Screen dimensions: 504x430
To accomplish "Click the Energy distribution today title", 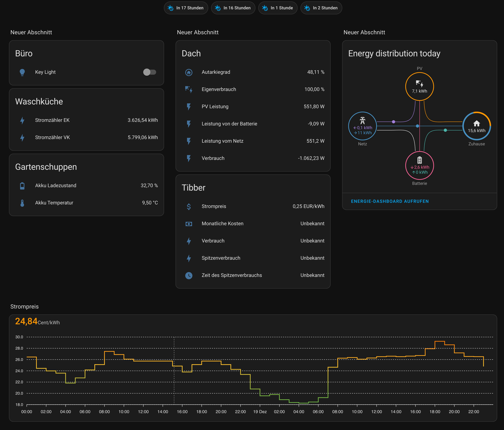I will coord(394,53).
